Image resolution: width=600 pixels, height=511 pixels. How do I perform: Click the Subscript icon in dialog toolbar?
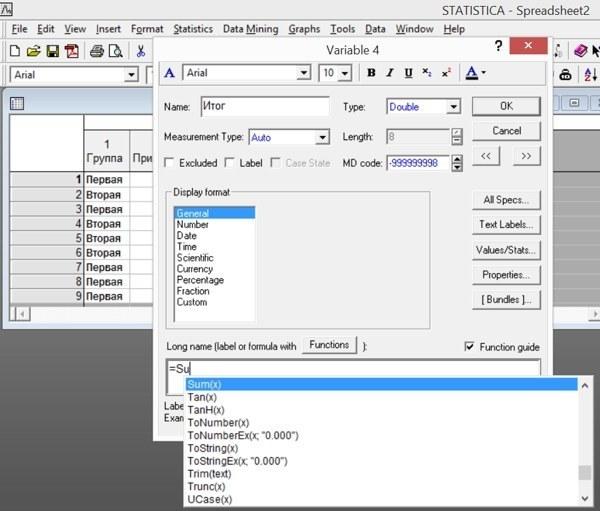tap(427, 73)
